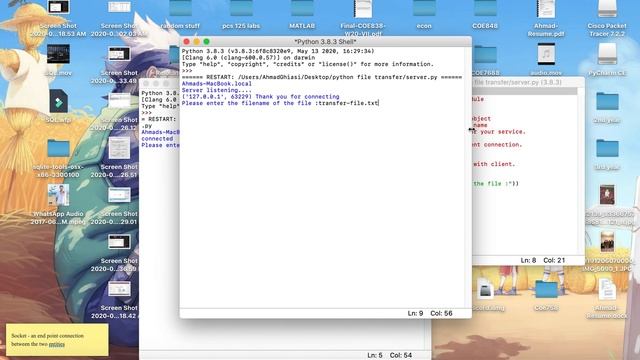Click the RESTART server.py line in shell
This screenshot has height=360, width=640.
pos(322,77)
